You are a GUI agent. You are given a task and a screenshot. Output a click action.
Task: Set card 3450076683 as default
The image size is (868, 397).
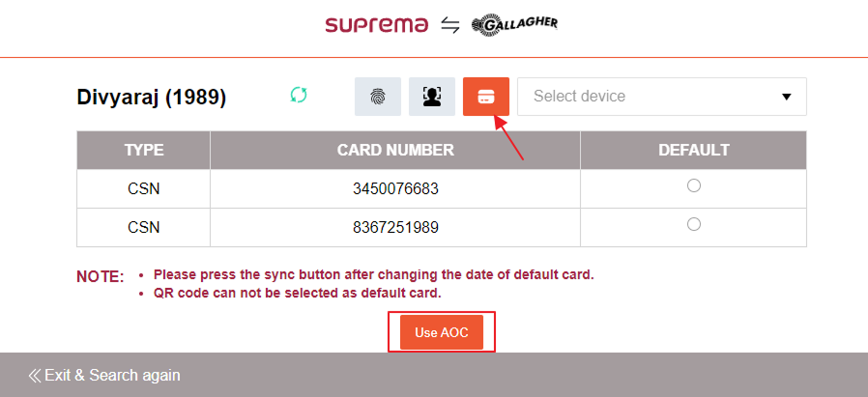click(x=693, y=186)
